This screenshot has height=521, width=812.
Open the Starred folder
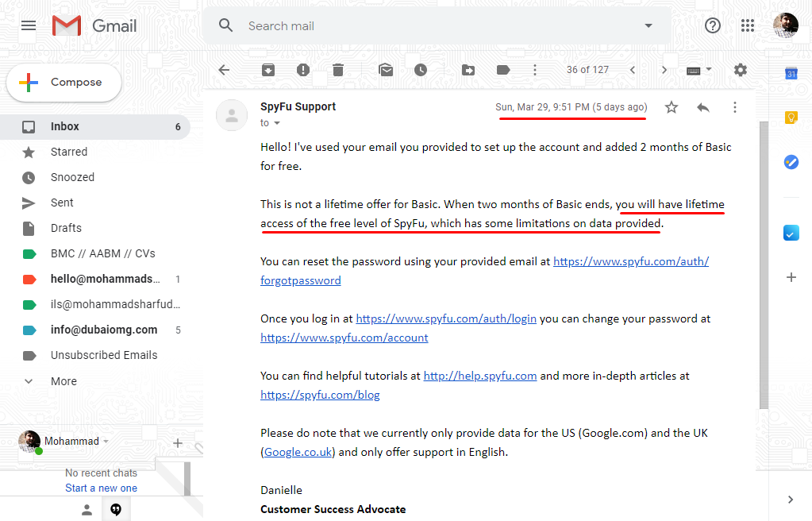coord(95,152)
